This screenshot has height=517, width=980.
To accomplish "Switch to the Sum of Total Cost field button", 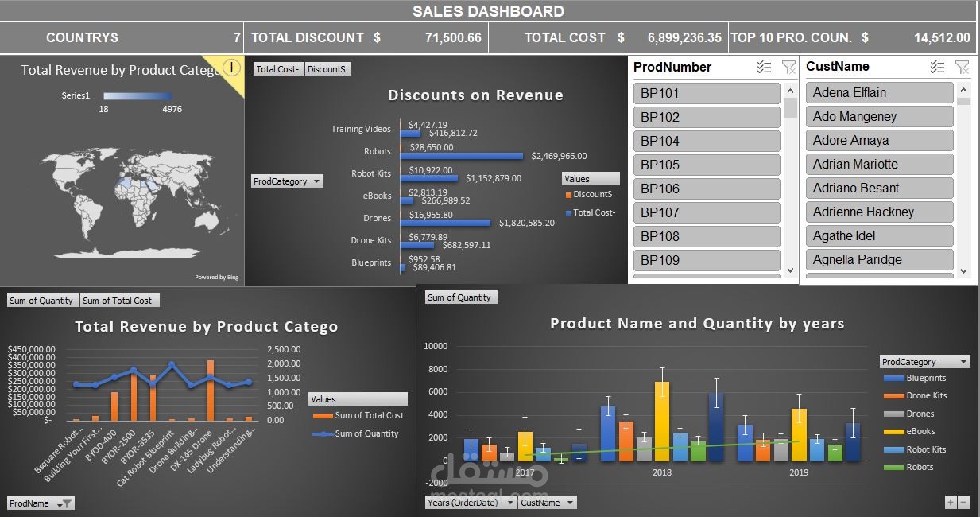I will click(119, 300).
